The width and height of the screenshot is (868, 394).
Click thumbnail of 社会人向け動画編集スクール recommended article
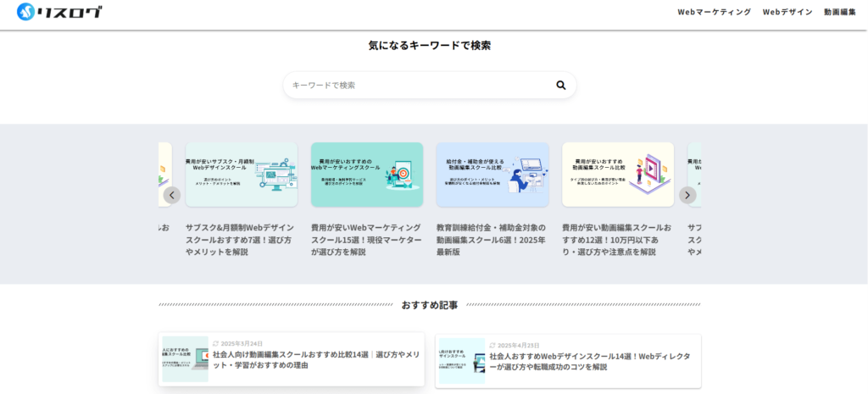coord(185,360)
